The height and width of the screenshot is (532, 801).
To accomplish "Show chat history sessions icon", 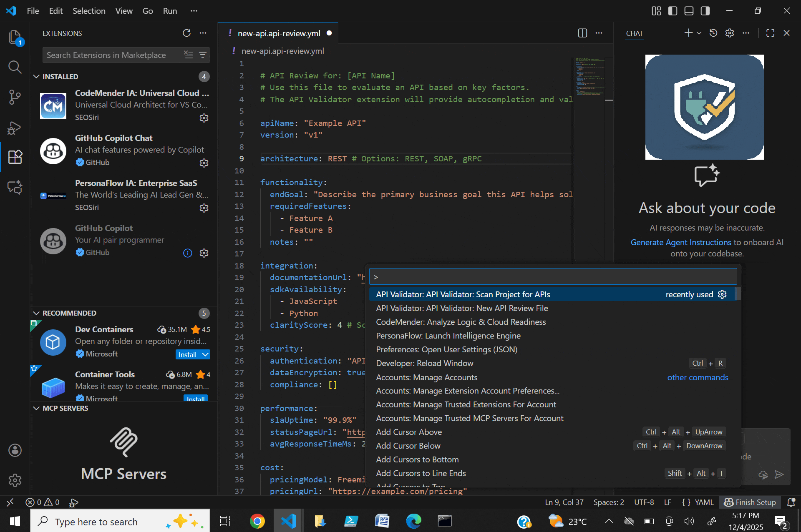I will pos(713,33).
